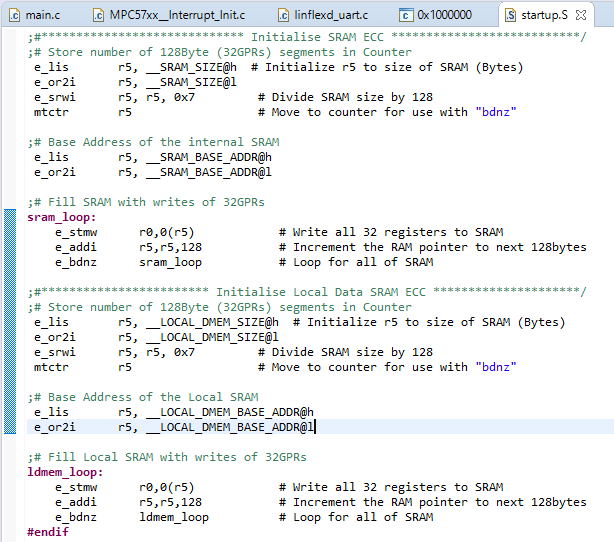The height and width of the screenshot is (542, 614).
Task: Click the __SRAM_SIZE@h symbol
Action: pyautogui.click(x=191, y=67)
